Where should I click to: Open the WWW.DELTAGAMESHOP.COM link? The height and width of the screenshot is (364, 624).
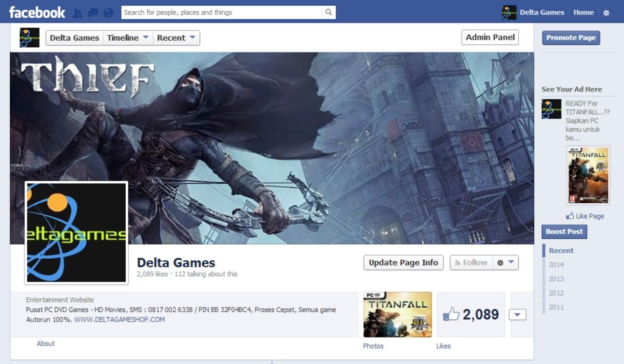[x=119, y=320]
